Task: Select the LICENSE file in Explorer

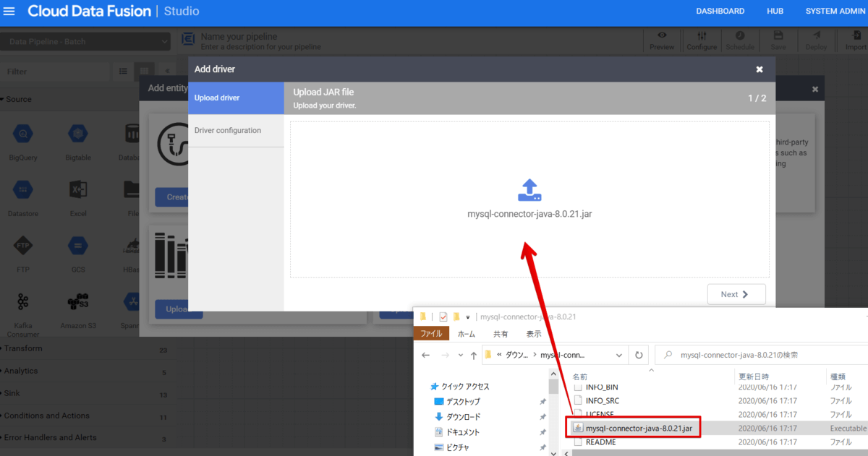Action: pyautogui.click(x=599, y=414)
